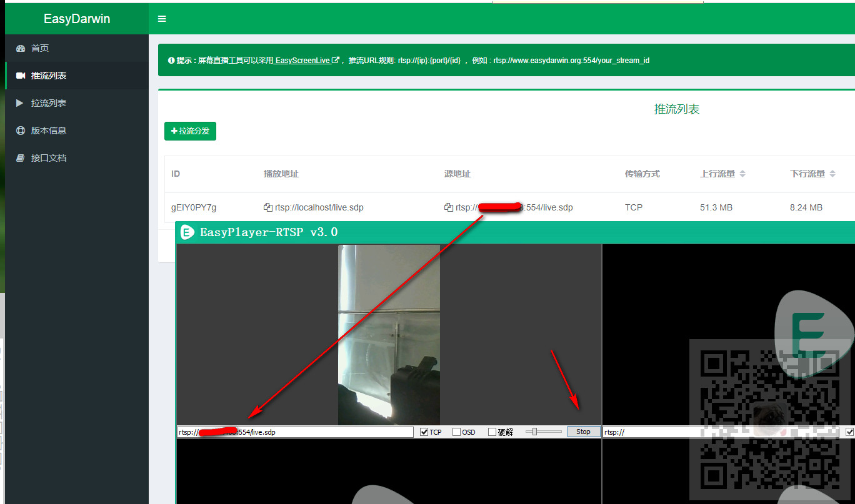Click the live video in first player pane
The width and height of the screenshot is (855, 504).
389,335
